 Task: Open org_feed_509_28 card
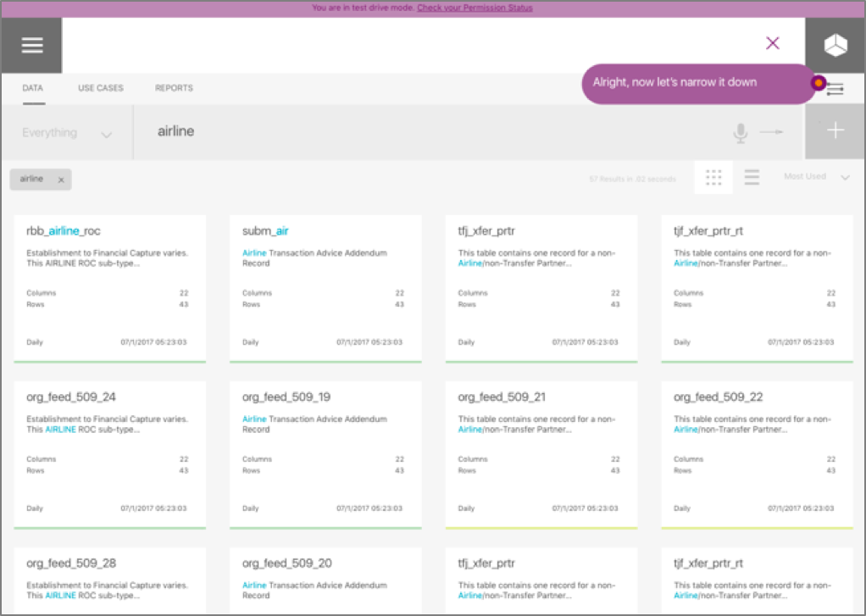pyautogui.click(x=110, y=580)
